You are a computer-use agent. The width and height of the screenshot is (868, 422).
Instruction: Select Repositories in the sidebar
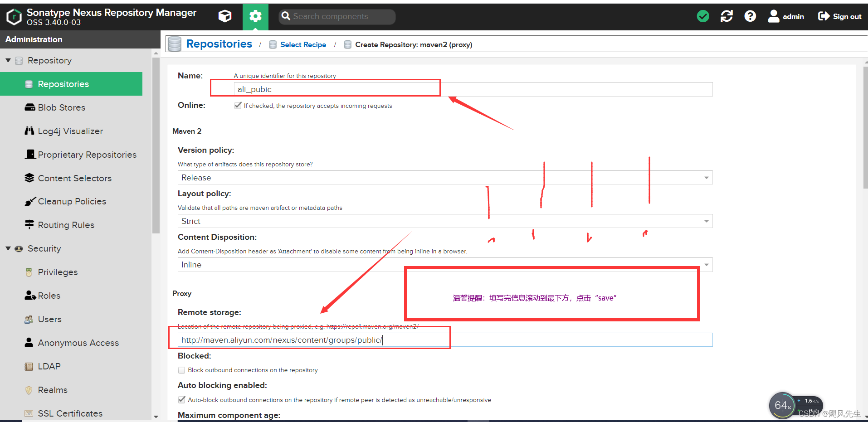[71, 84]
